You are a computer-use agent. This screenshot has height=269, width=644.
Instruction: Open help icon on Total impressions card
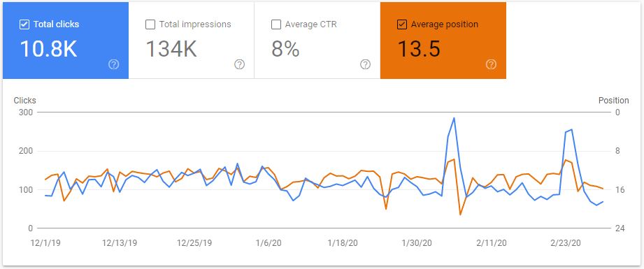point(239,64)
